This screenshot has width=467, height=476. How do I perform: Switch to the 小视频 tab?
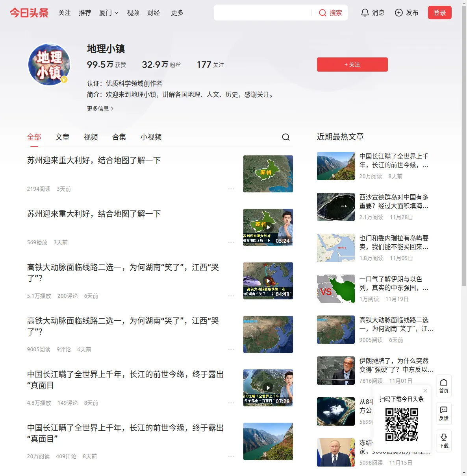[x=151, y=137]
